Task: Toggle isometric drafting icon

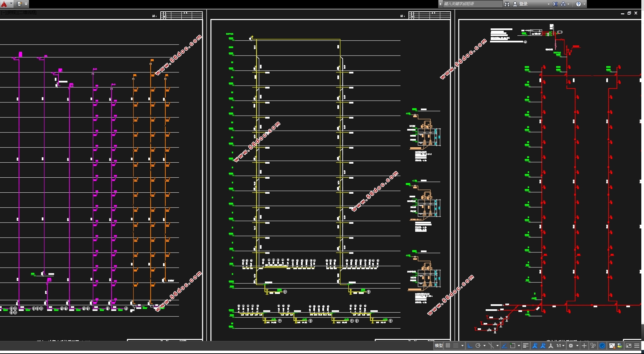Action: [491, 346]
